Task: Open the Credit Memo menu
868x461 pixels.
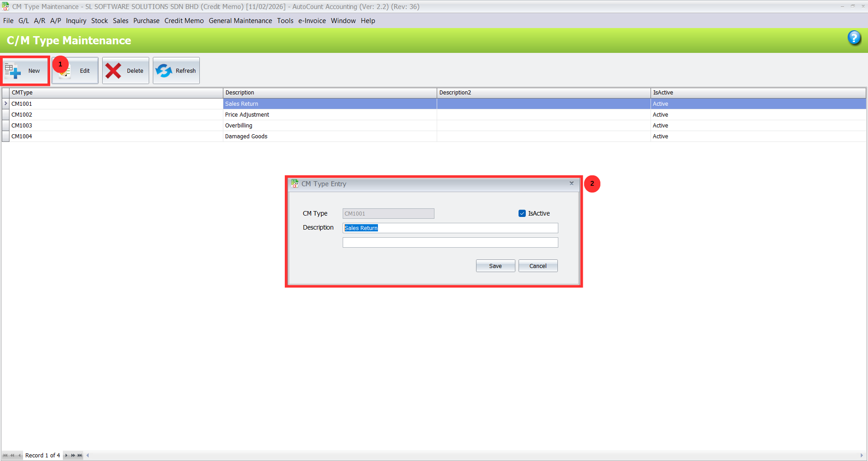Action: tap(184, 20)
